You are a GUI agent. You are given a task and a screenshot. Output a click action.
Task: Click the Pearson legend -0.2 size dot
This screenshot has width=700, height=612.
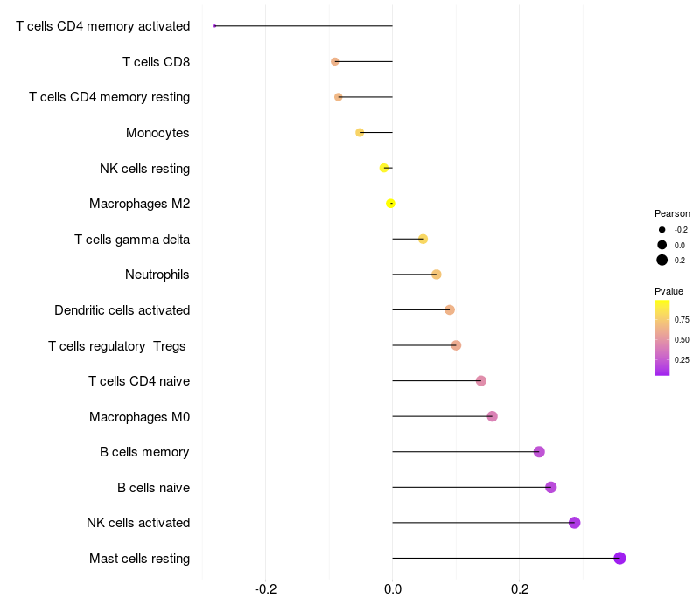662,229
